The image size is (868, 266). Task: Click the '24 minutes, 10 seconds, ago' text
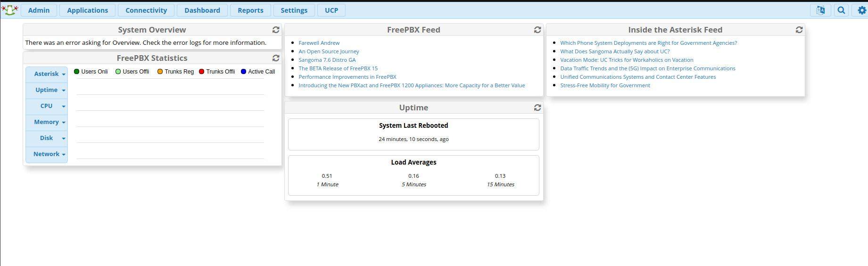(x=413, y=139)
